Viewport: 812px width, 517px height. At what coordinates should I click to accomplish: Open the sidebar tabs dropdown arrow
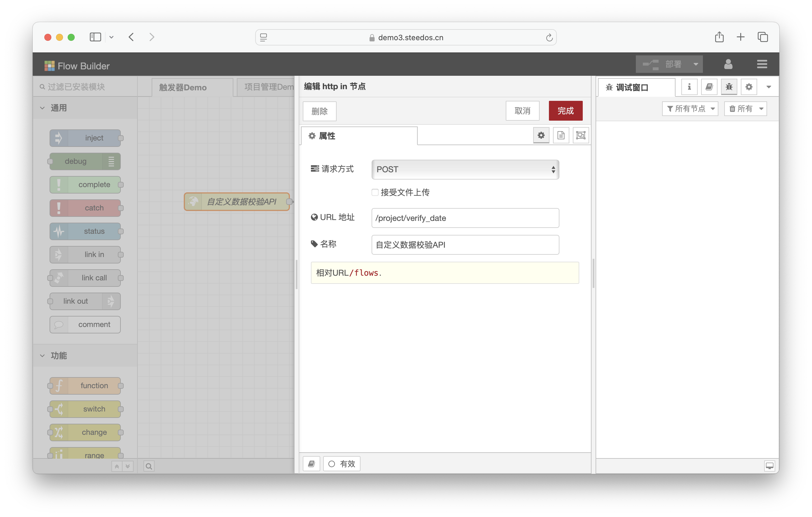coord(769,87)
